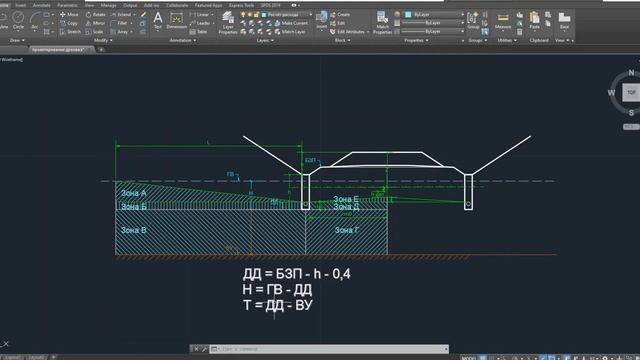Click the Base view icon

click(x=564, y=20)
